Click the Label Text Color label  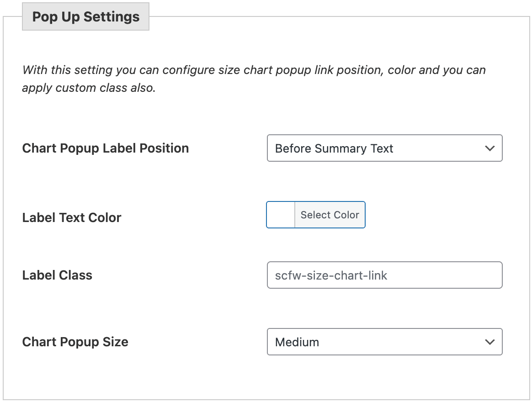tap(72, 217)
